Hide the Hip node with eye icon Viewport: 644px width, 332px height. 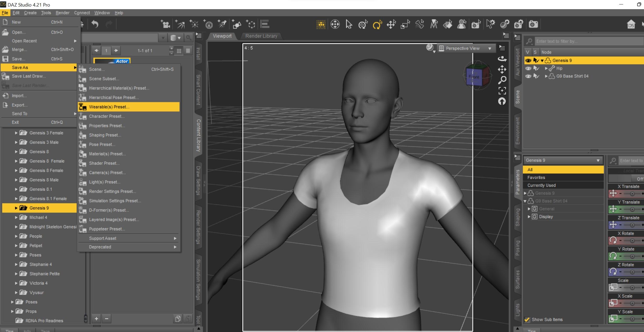click(528, 68)
